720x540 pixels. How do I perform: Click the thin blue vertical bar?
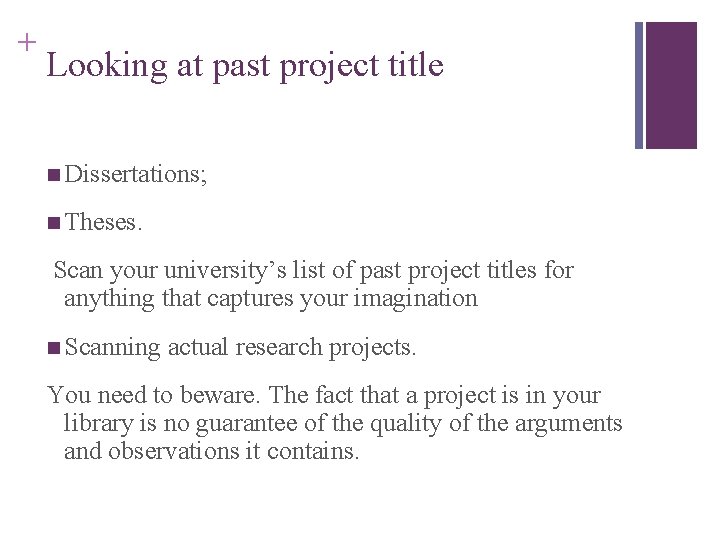pos(639,85)
